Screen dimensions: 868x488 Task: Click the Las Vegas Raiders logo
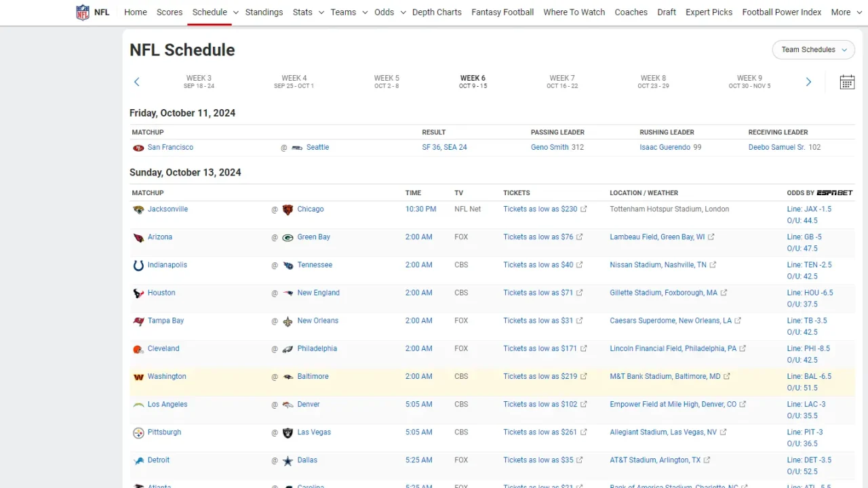click(x=288, y=432)
